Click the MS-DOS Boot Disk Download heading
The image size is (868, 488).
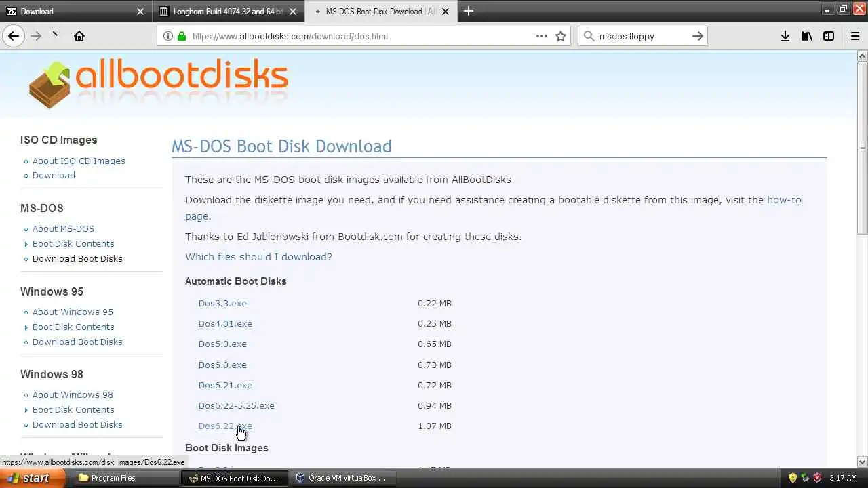(281, 146)
